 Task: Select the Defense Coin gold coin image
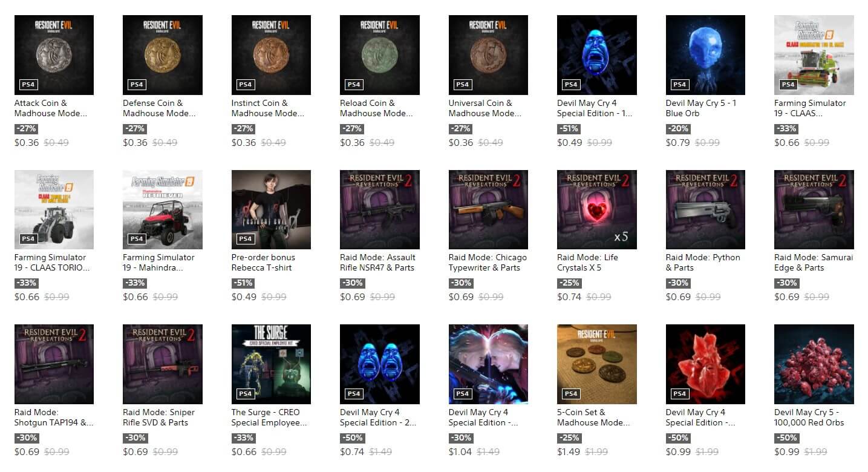pos(163,55)
